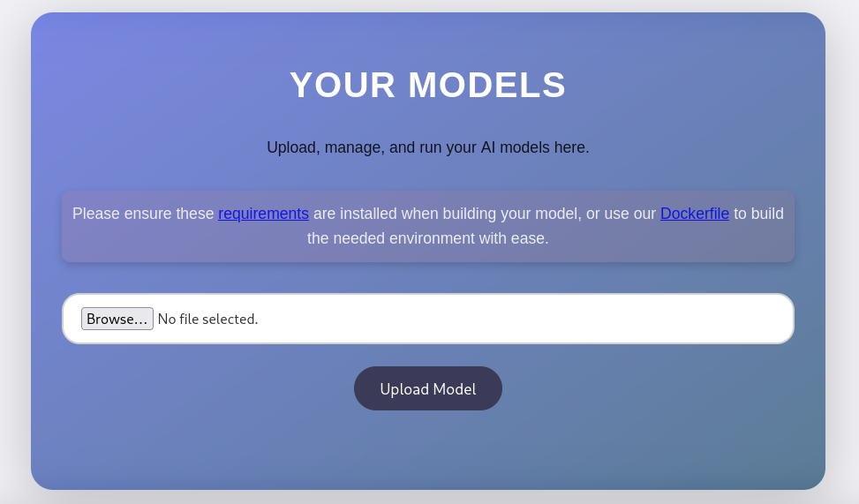Screen dimensions: 859x504
Task: Click blank card area below Upload Model
Action: coord(428,450)
